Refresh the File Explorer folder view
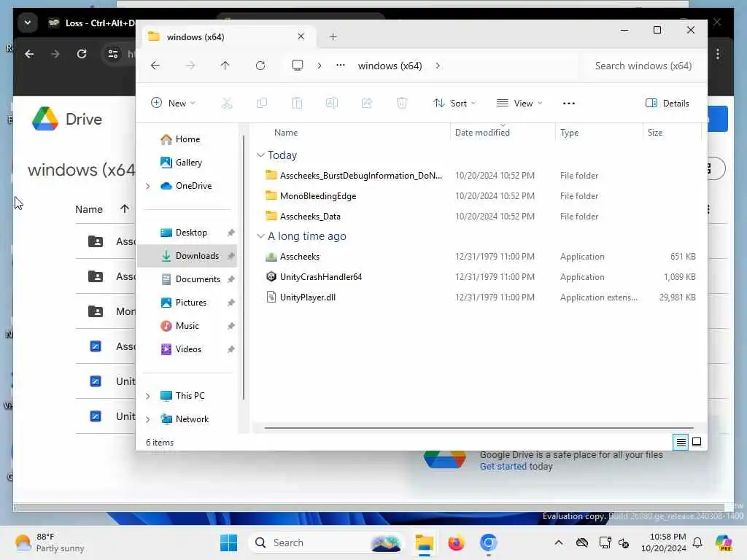The height and width of the screenshot is (560, 747). [x=260, y=65]
